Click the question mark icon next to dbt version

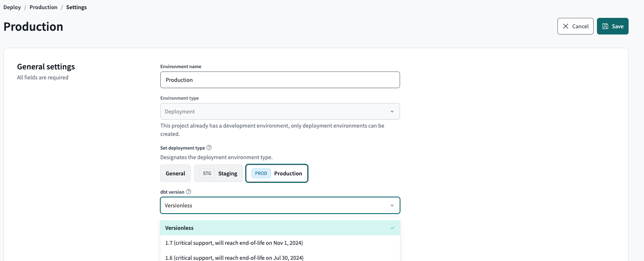(x=189, y=192)
